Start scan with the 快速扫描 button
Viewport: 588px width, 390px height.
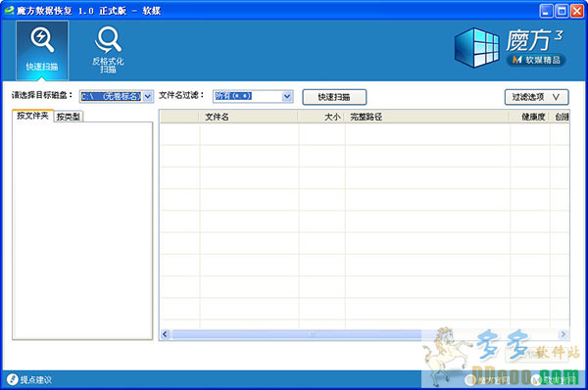point(334,97)
